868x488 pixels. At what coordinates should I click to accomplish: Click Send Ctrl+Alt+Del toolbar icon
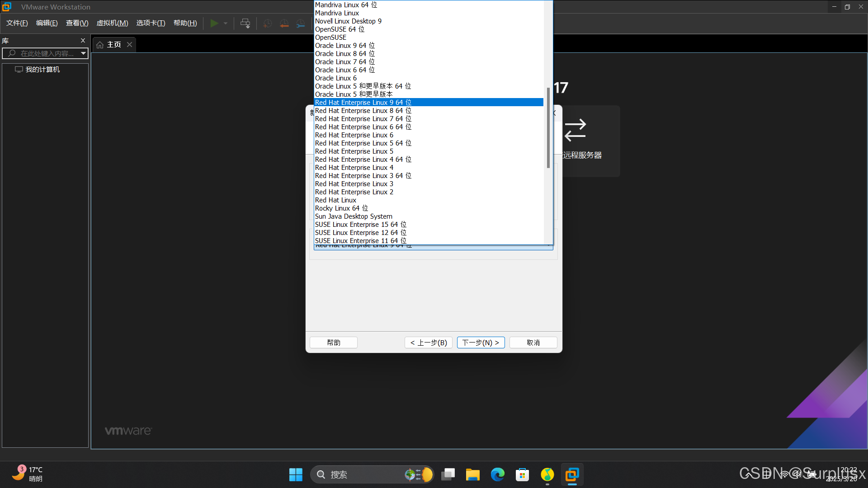tap(245, 23)
